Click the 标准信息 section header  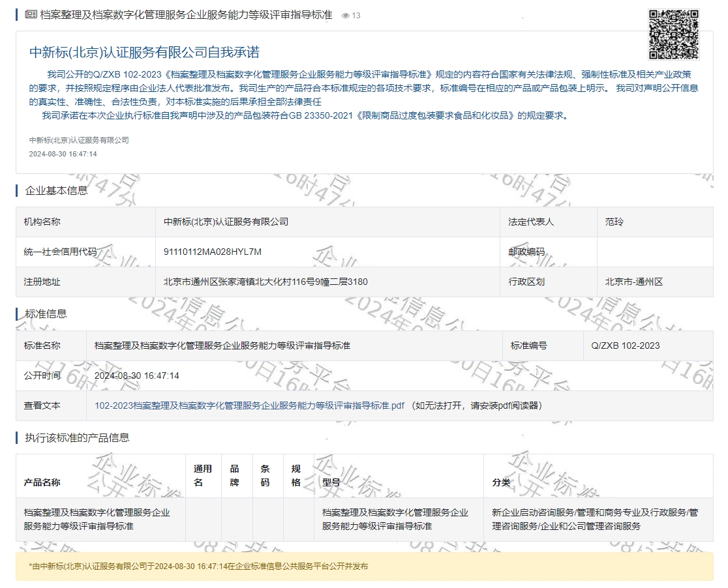(46, 314)
